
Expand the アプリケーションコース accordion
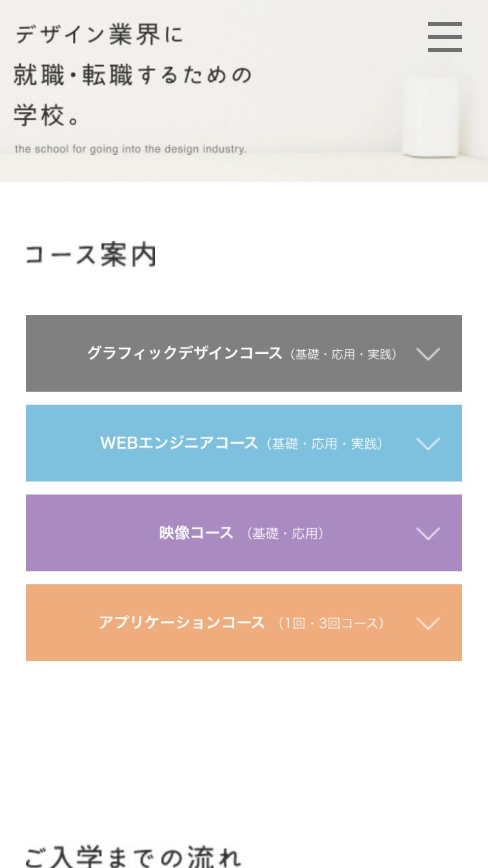click(244, 623)
